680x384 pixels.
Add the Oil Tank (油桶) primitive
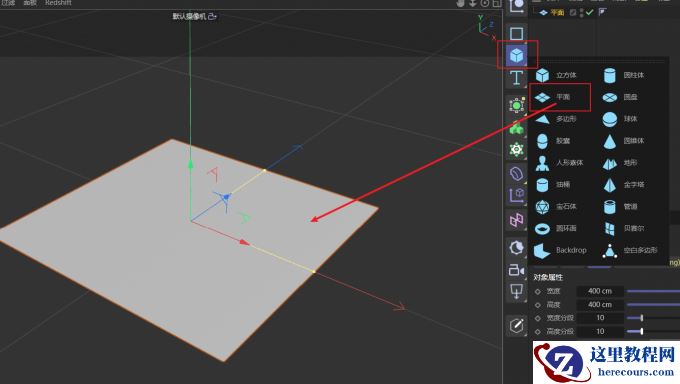click(x=553, y=185)
